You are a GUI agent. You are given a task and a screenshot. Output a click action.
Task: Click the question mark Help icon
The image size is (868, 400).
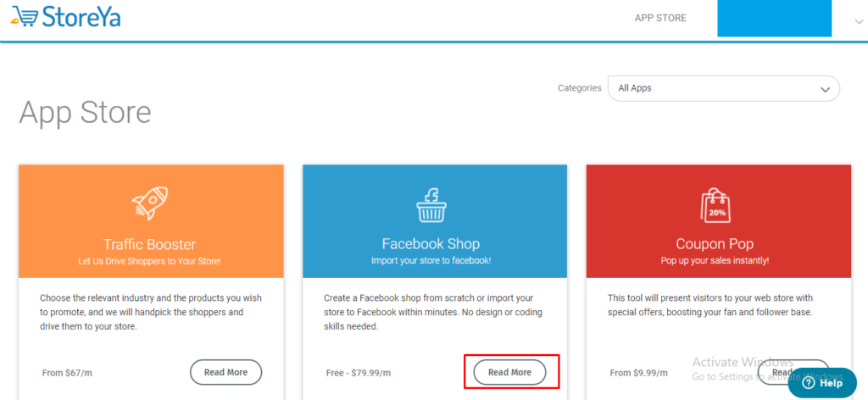pos(809,383)
